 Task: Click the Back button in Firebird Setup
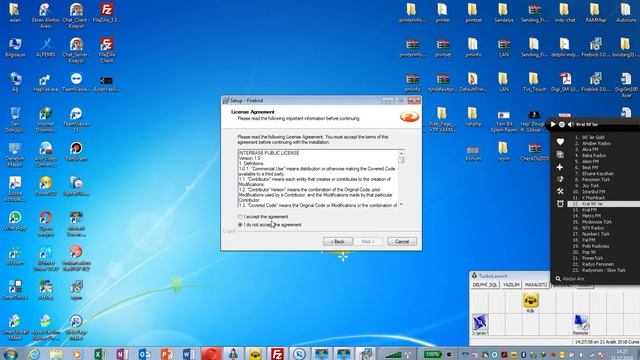click(x=338, y=242)
